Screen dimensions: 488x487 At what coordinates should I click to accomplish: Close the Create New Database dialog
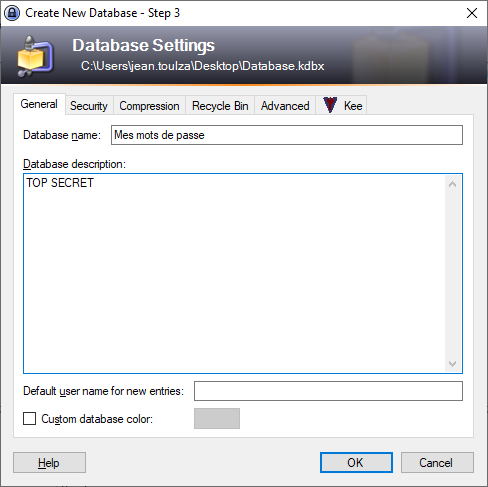click(472, 13)
